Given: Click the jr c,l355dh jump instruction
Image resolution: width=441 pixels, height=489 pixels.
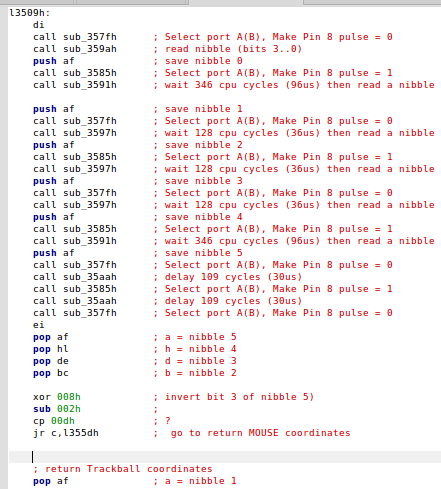Looking at the screenshot, I should click(66, 433).
